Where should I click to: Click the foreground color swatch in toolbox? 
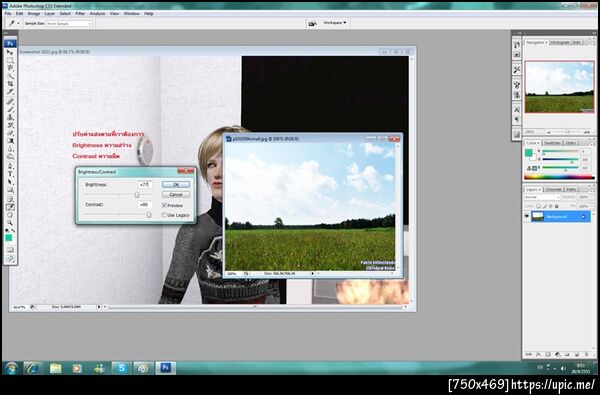click(8, 238)
